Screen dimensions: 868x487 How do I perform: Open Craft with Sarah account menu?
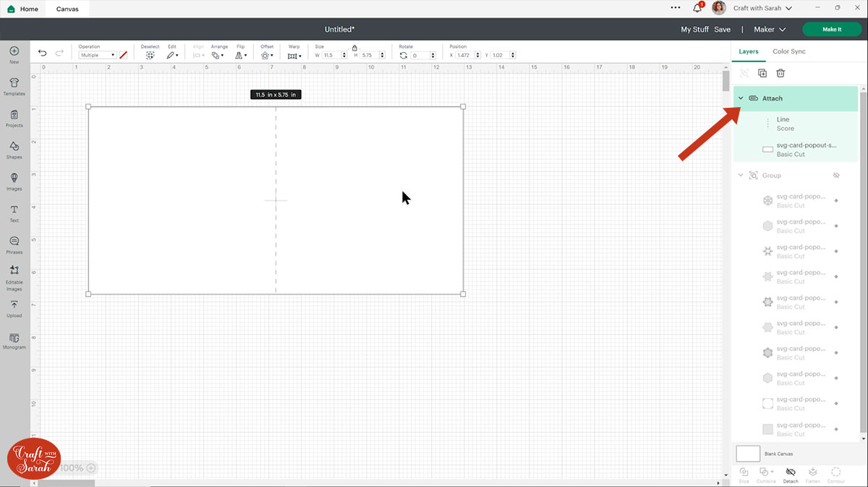tap(762, 8)
